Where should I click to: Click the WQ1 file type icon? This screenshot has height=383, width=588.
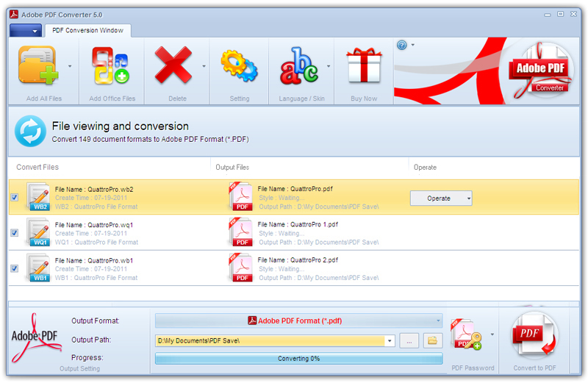[x=39, y=232]
